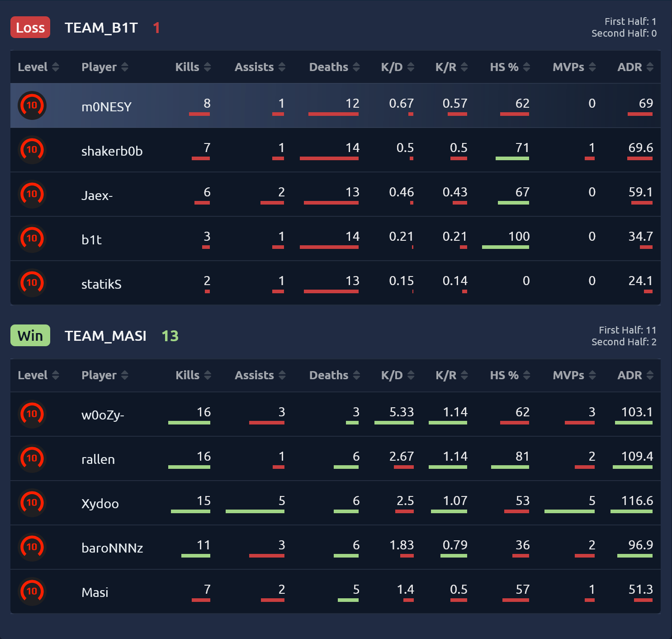Sort TEAM_B1T table by MVPs
Viewport: 672px width, 639px height.
[574, 67]
